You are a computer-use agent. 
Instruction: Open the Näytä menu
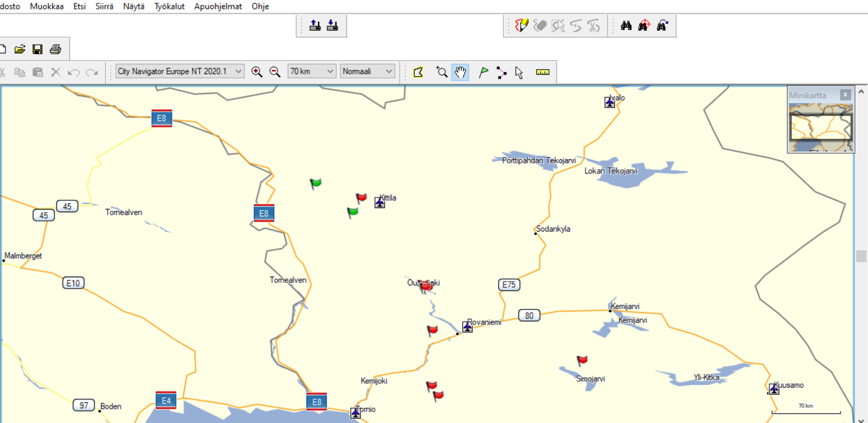click(x=134, y=6)
